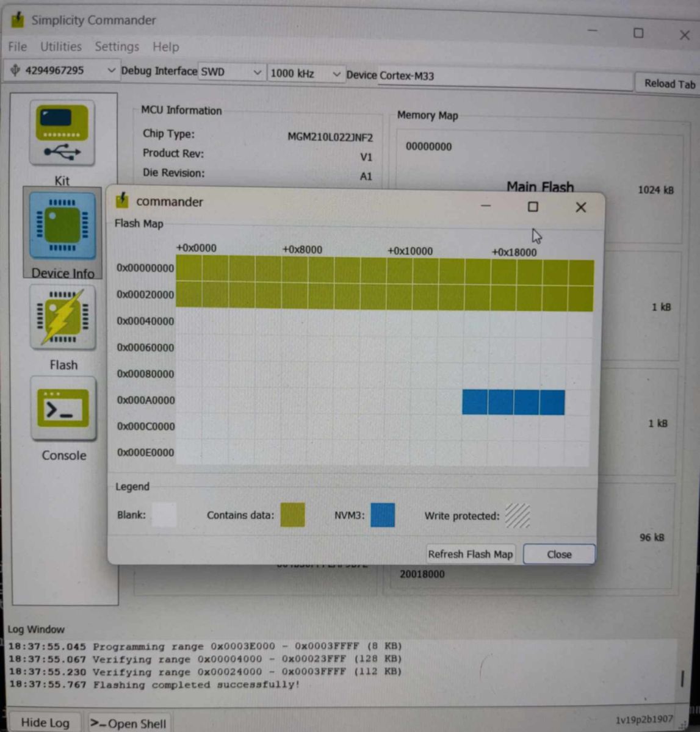
Task: Open the Kit sidebar icon
Action: 62,134
